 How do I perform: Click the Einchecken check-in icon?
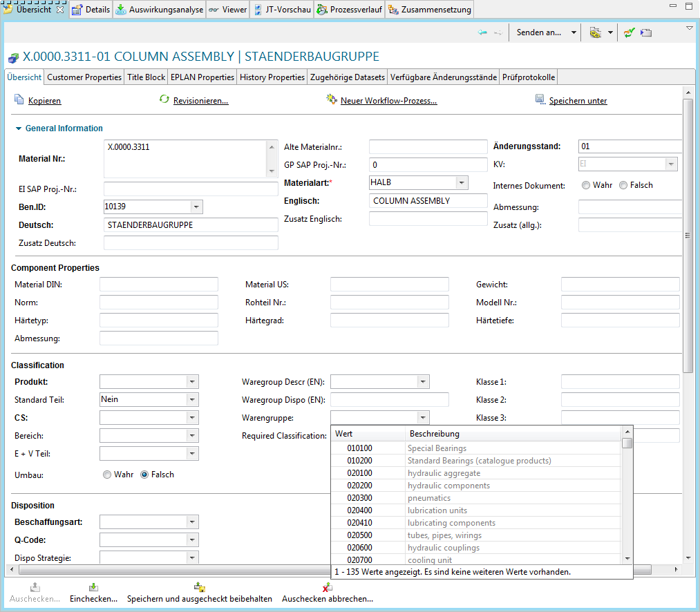[x=93, y=587]
